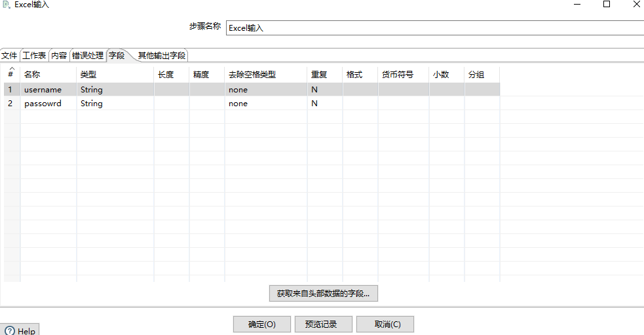Click the 取消(C) button
The image size is (644, 335).
point(385,325)
